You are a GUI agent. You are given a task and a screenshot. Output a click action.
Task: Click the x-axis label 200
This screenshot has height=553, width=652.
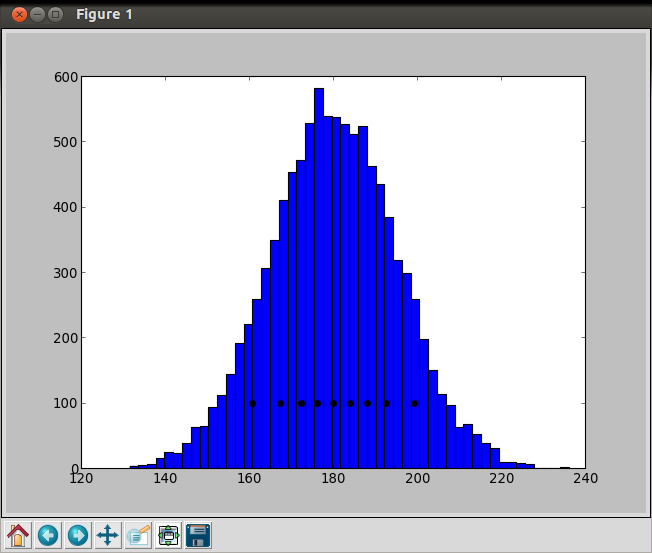[x=417, y=479]
